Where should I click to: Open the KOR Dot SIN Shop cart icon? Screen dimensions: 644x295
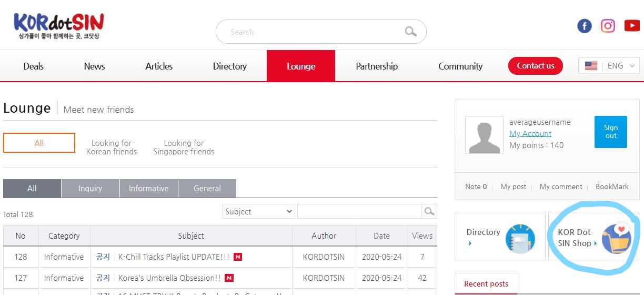(x=617, y=238)
